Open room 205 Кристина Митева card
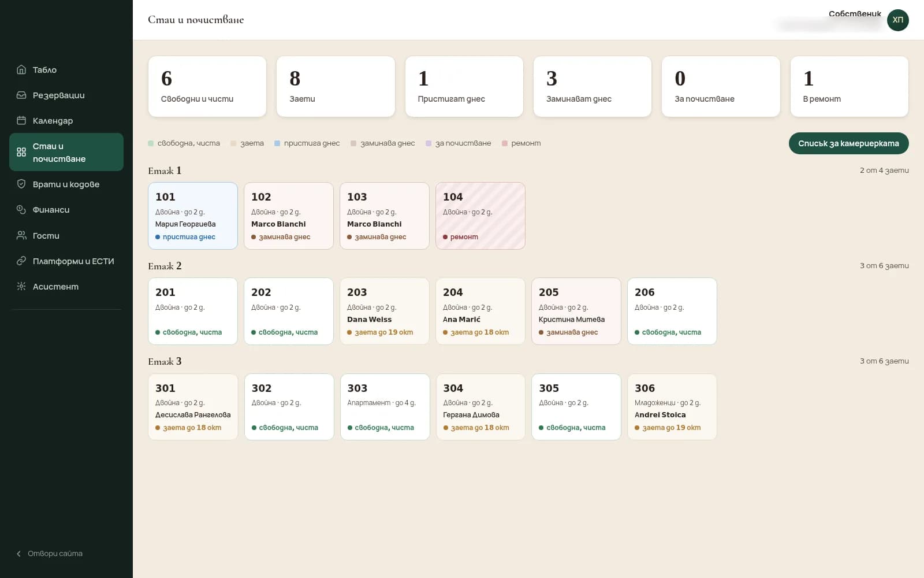 [x=576, y=312]
